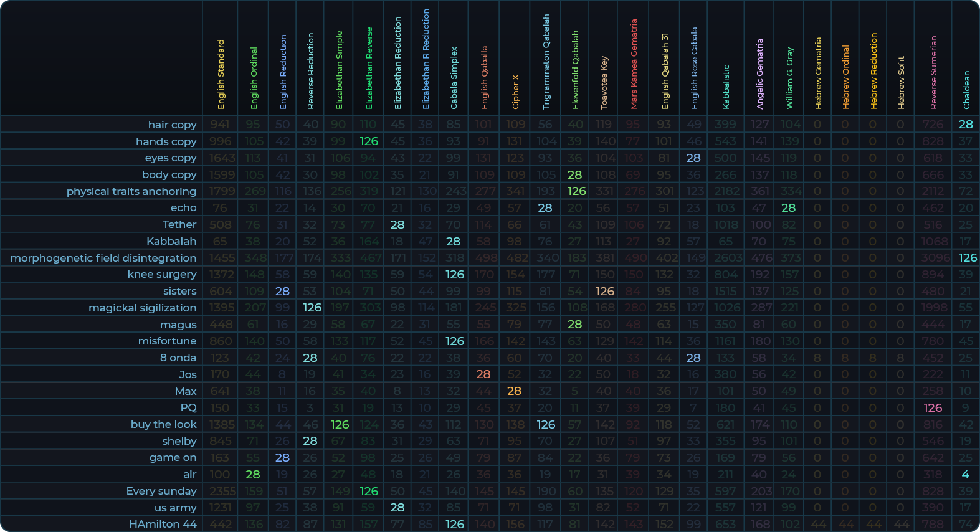The height and width of the screenshot is (532, 980).
Task: Open the 'physical traits anchoring' phrase
Action: 131,191
